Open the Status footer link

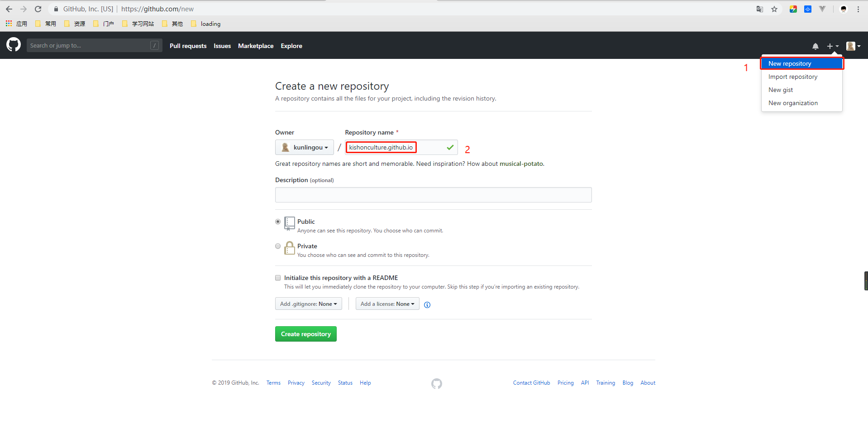[x=345, y=383]
